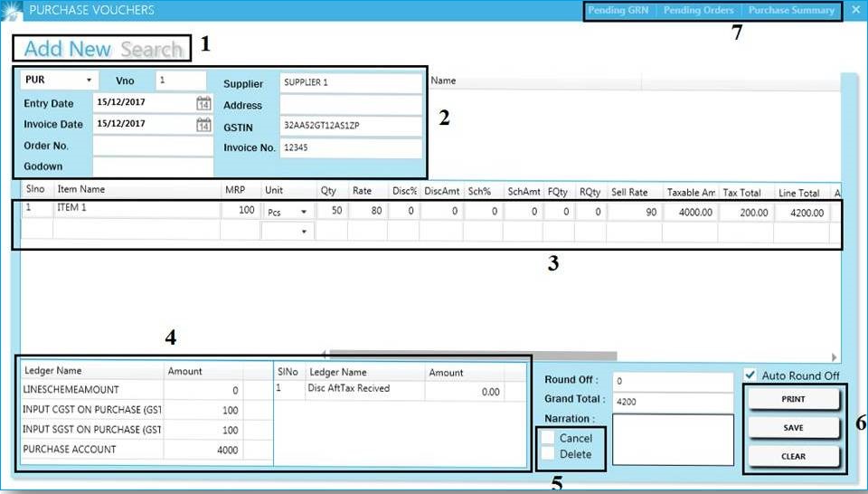Screen dimensions: 868x494
Task: Select the Disc AftTax Recived ledger row
Action: [401, 390]
